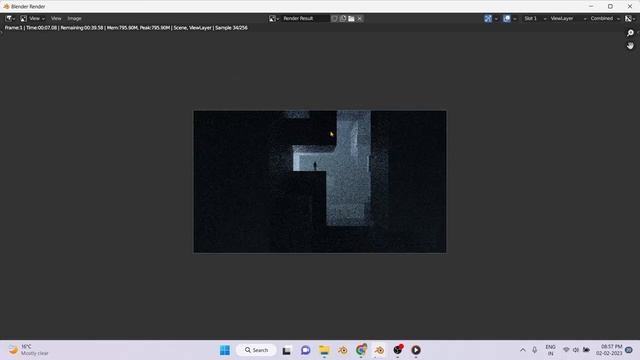The width and height of the screenshot is (640, 360).
Task: Open the battery tray icon
Action: (x=586, y=350)
